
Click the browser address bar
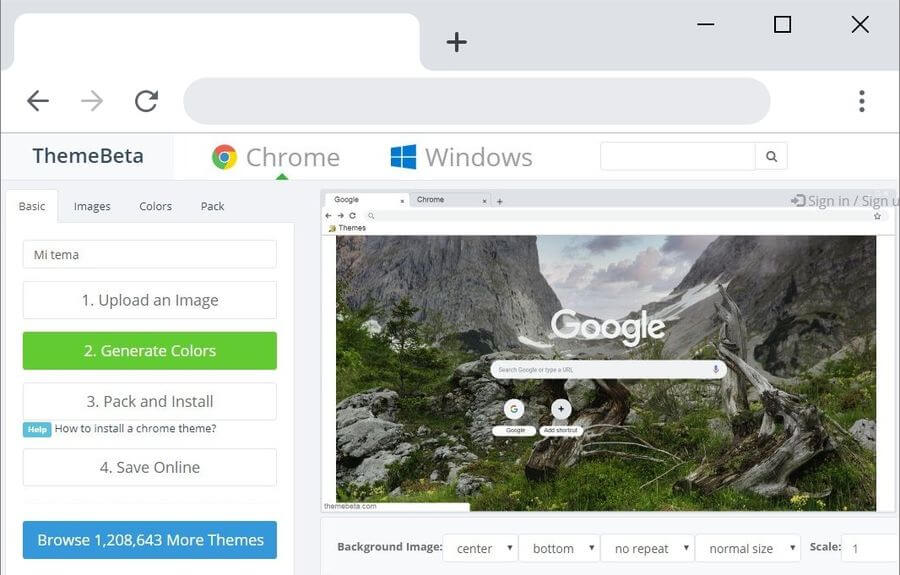tap(476, 101)
